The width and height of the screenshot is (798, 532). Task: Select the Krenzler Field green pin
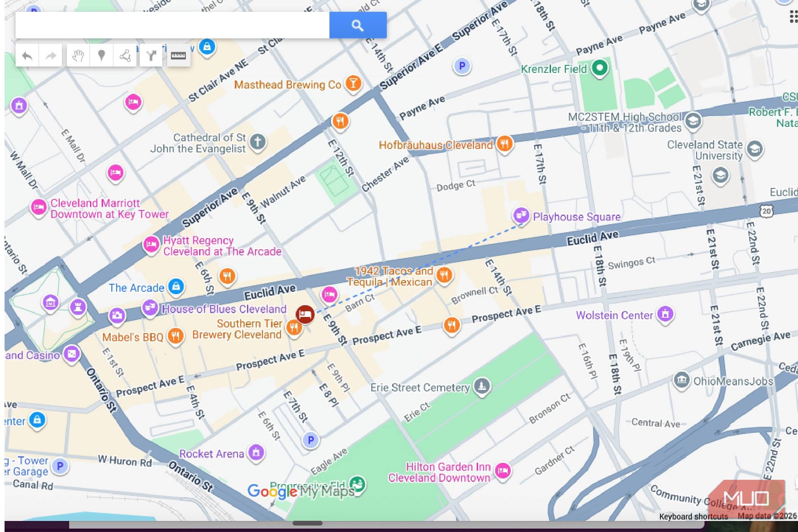(600, 68)
